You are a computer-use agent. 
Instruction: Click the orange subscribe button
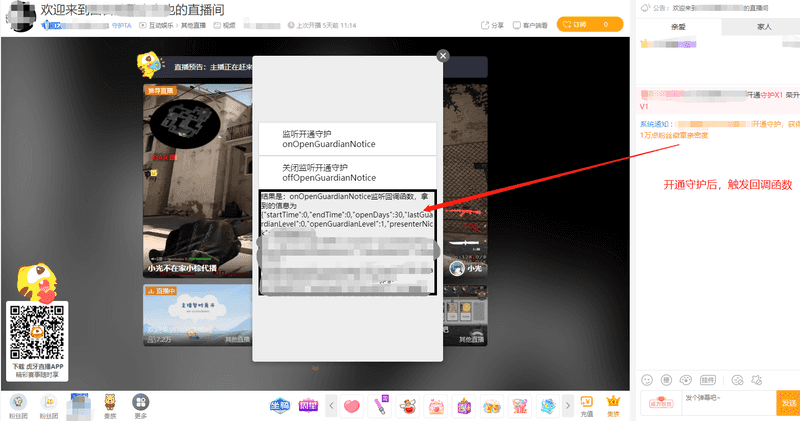pyautogui.click(x=589, y=24)
